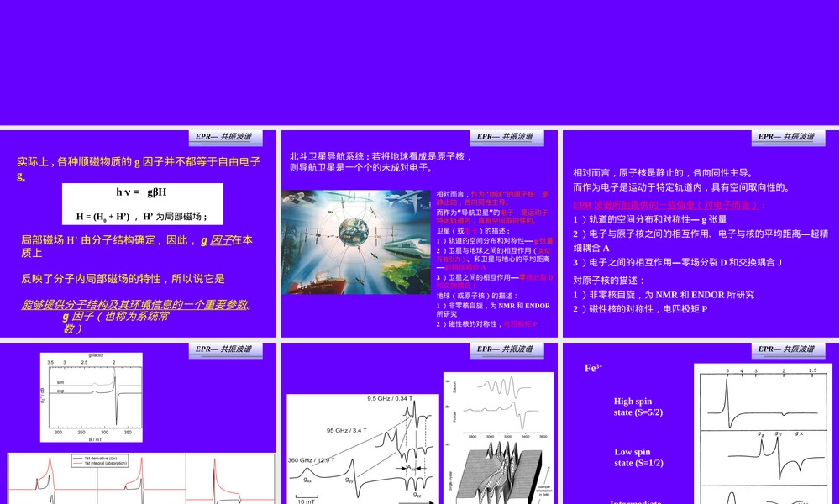Click the text 'High spin state (S=5/2)'

click(x=638, y=407)
